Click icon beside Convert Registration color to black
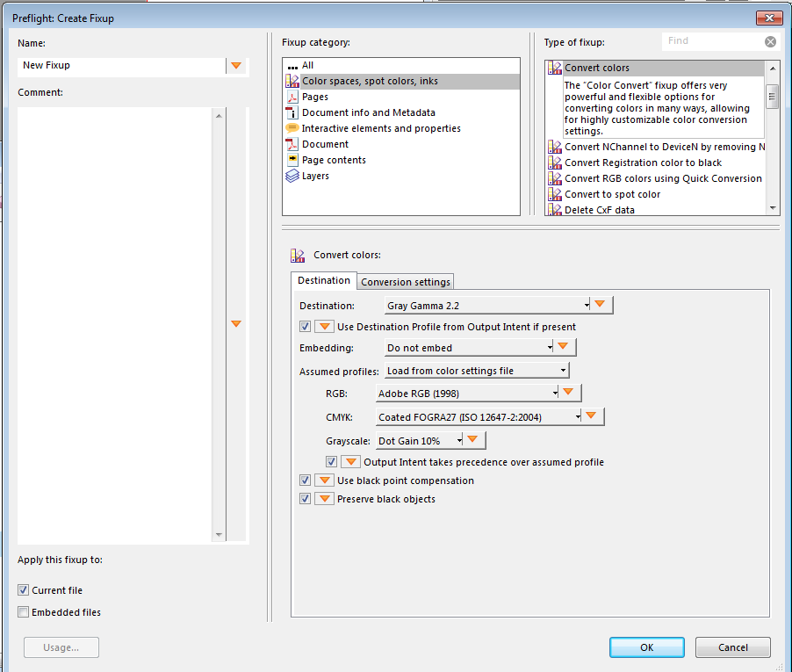Viewport: 792px width, 672px height. [x=555, y=163]
